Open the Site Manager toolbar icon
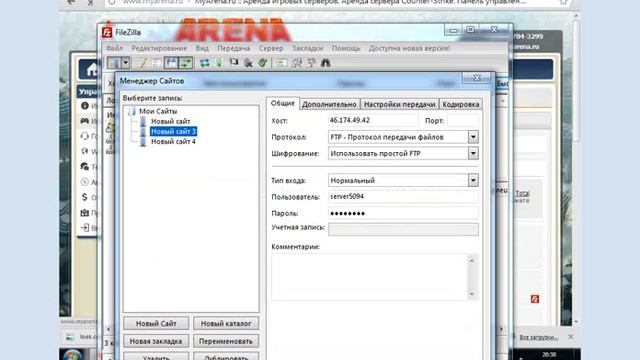 pyautogui.click(x=113, y=63)
